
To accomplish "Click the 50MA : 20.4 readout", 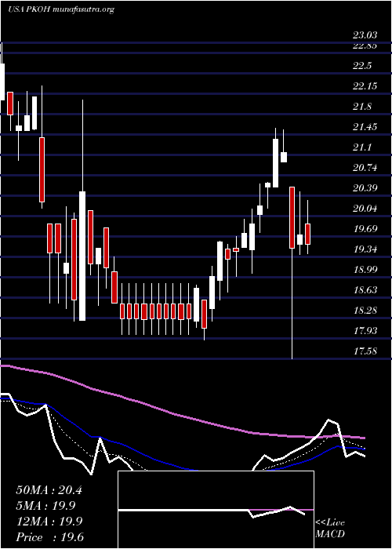I will point(49,490).
